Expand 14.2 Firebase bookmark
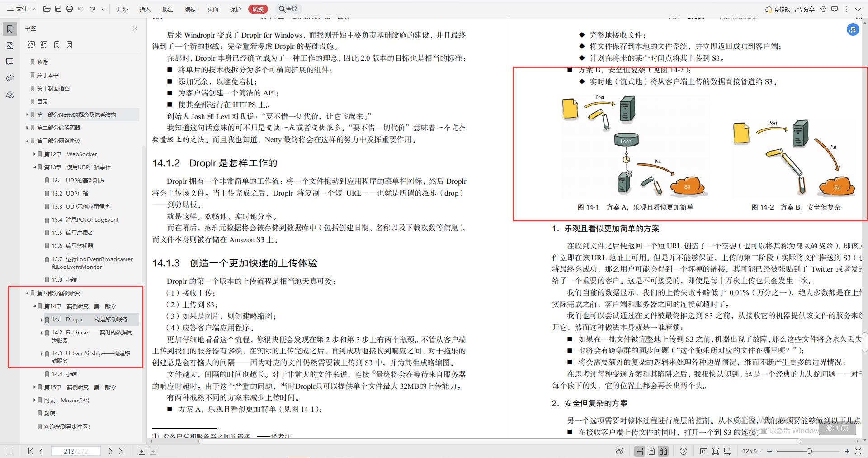 tap(42, 333)
